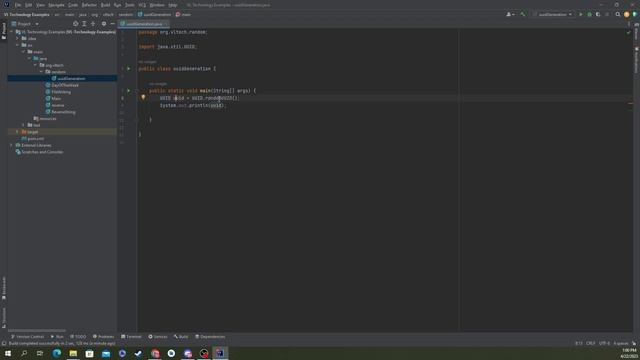Collapse the java folder
The height and width of the screenshot is (360, 640).
(x=29, y=58)
